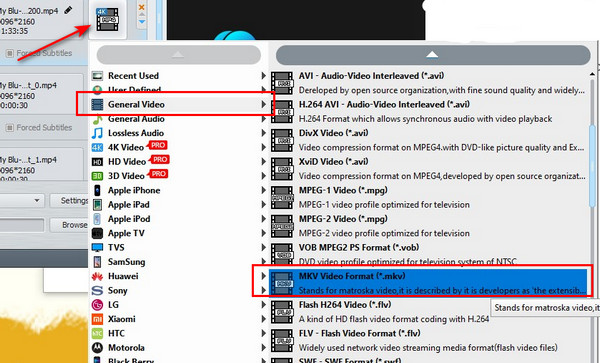Select MPEG-1 Video (*.mpg) format

point(429,197)
